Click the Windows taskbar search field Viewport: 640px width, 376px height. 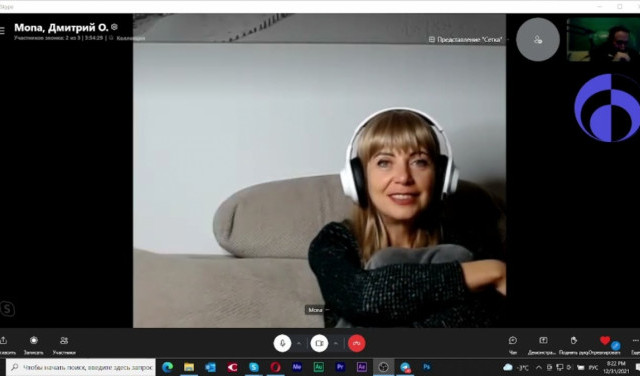click(81, 367)
